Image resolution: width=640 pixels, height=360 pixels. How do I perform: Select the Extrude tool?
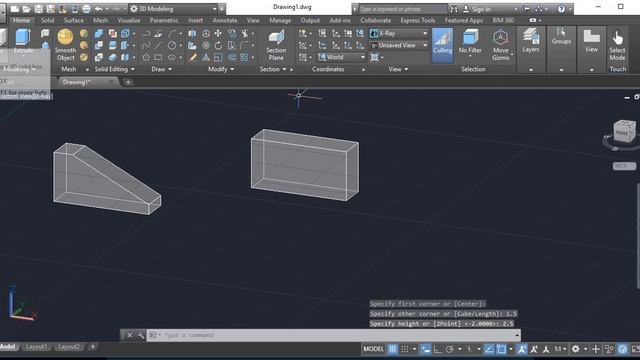point(23,41)
